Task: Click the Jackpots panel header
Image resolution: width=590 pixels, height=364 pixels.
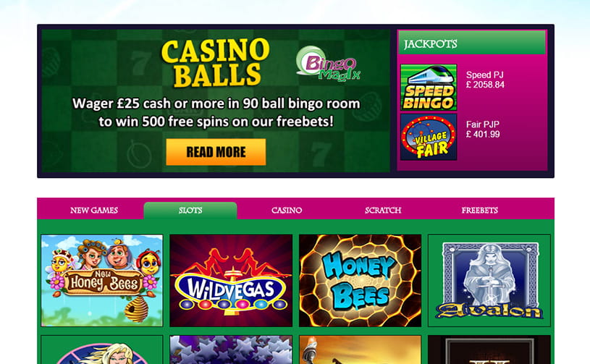Action: [x=472, y=43]
